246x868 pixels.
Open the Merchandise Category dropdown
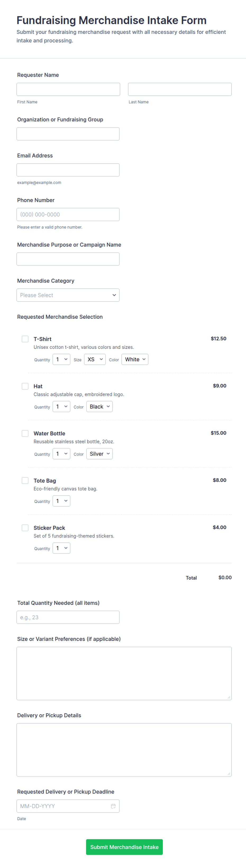(68, 295)
